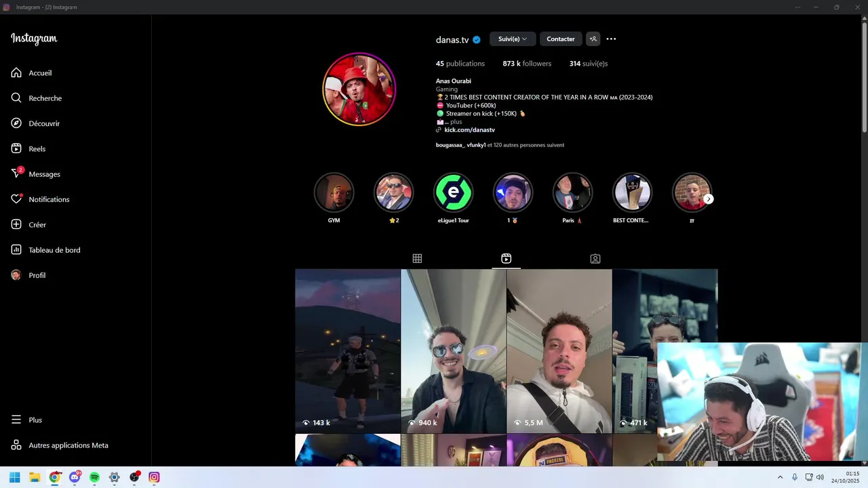Switch to posts grid tab icon
This screenshot has width=868, height=488.
(x=417, y=258)
